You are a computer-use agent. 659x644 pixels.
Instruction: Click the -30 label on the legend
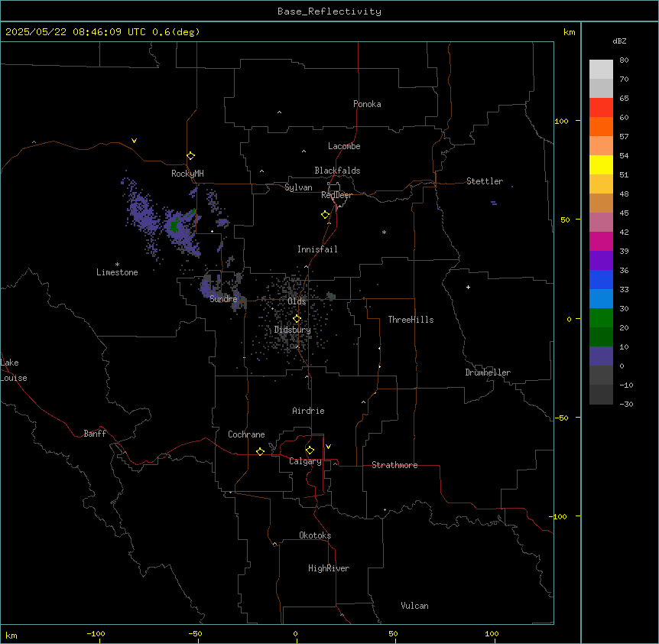(626, 404)
